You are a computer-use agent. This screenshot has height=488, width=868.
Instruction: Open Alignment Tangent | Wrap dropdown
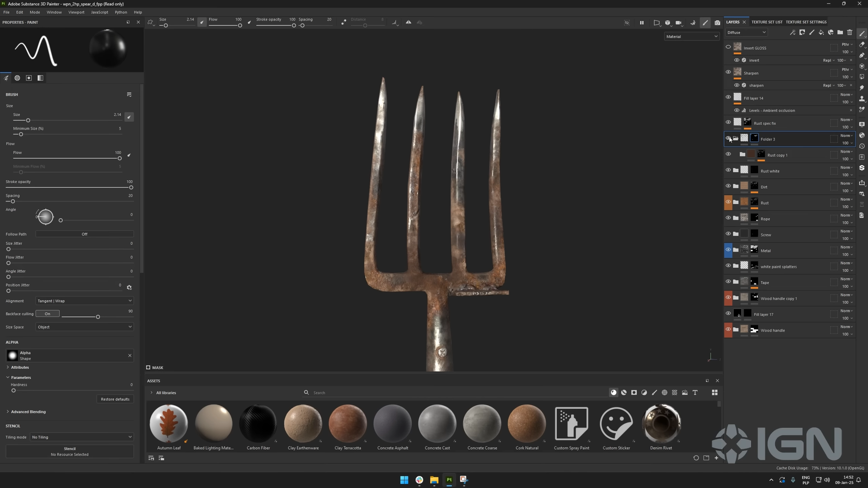[84, 301]
